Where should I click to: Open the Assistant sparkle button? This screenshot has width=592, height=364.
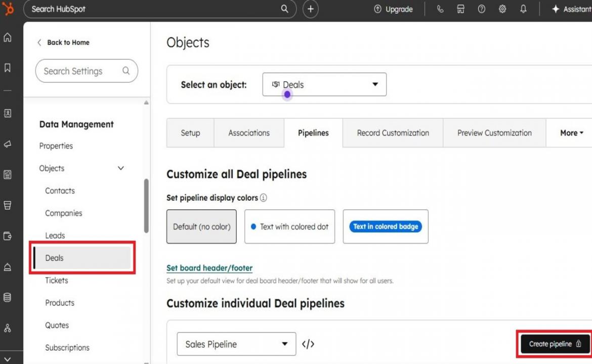pos(571,9)
